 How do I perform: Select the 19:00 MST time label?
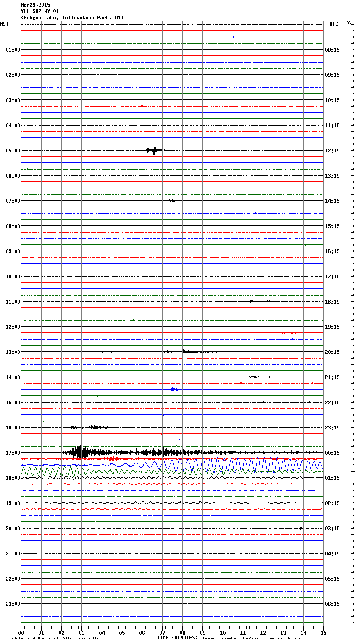[x=13, y=503]
